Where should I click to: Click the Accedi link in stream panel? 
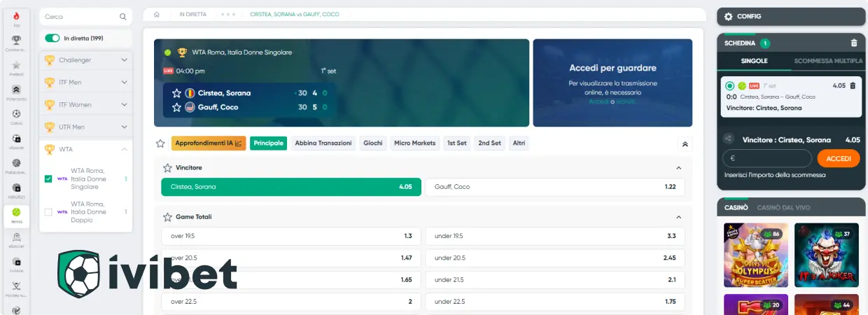(x=598, y=101)
